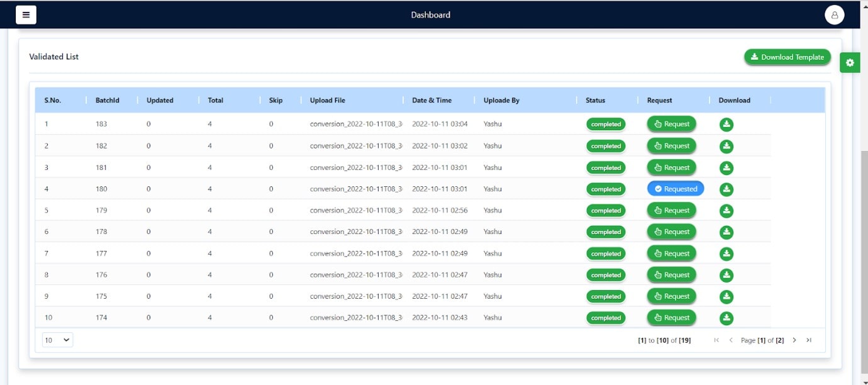Go to first page of results
This screenshot has height=385, width=868.
(x=716, y=340)
